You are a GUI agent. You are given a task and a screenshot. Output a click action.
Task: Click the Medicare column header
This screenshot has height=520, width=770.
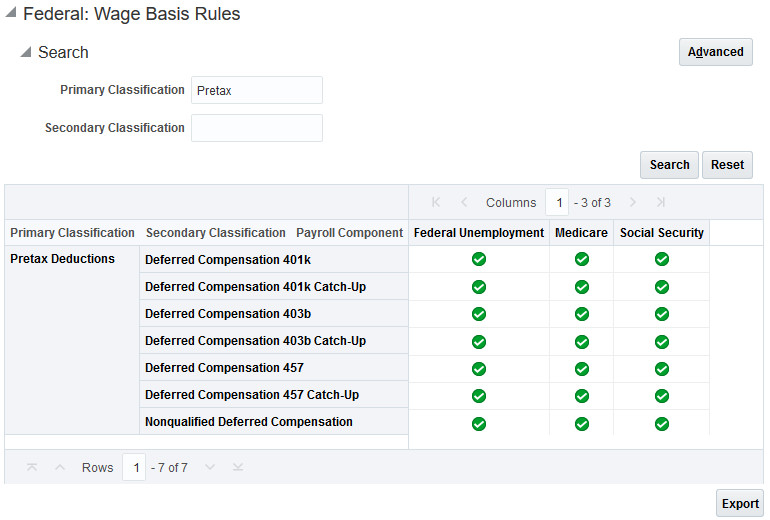pyautogui.click(x=582, y=233)
